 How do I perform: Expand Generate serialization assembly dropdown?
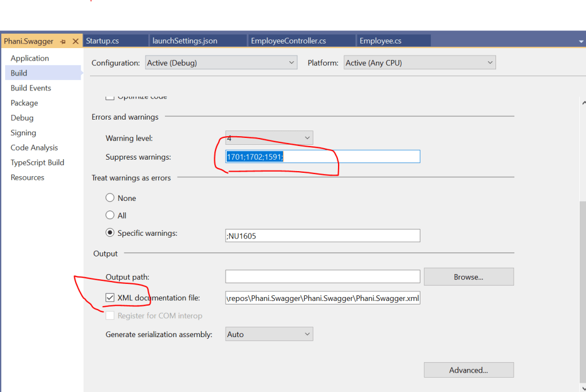[x=269, y=334]
